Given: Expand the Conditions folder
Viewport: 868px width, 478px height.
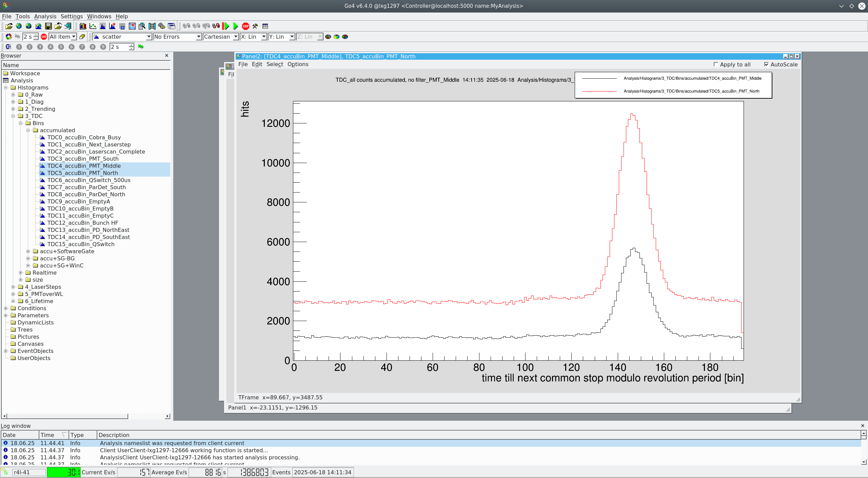Looking at the screenshot, I should click(6, 308).
